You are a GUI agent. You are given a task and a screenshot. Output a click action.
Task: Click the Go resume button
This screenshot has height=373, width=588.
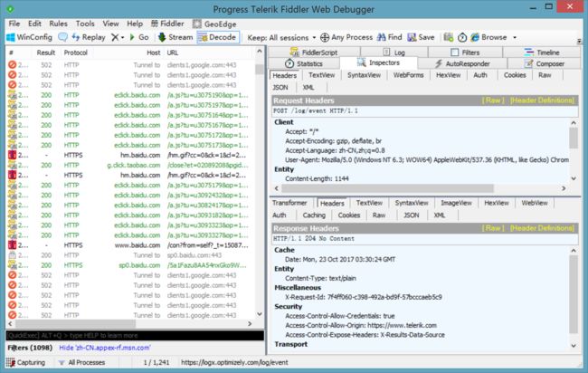point(139,37)
